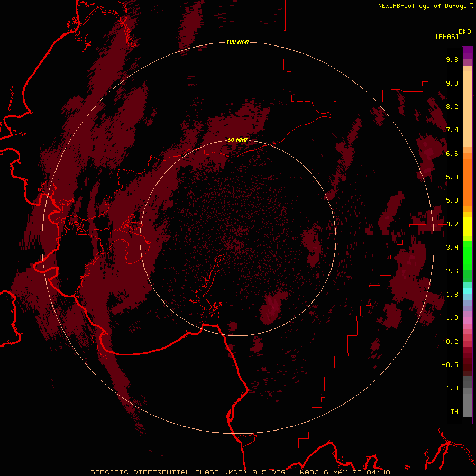Click the pink legend color band

(467, 321)
